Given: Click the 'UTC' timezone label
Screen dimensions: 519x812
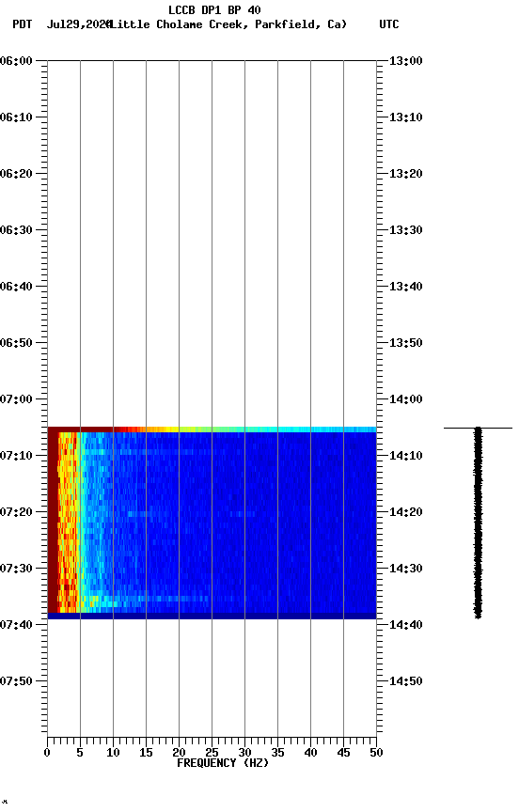Looking at the screenshot, I should (x=389, y=24).
